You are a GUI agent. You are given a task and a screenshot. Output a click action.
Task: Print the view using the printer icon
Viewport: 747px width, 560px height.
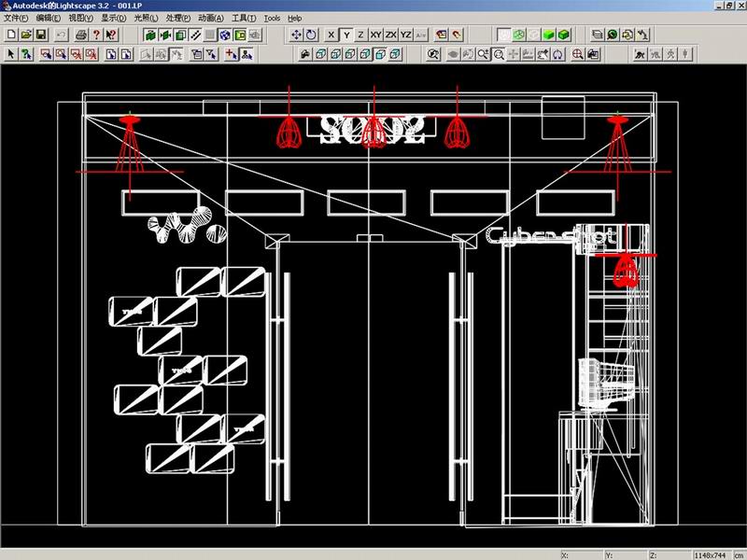81,35
